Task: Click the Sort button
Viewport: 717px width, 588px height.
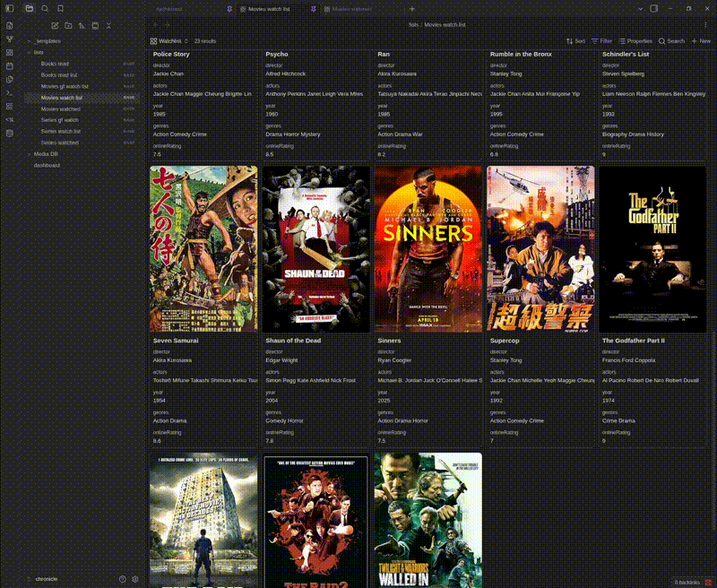Action: tap(575, 41)
